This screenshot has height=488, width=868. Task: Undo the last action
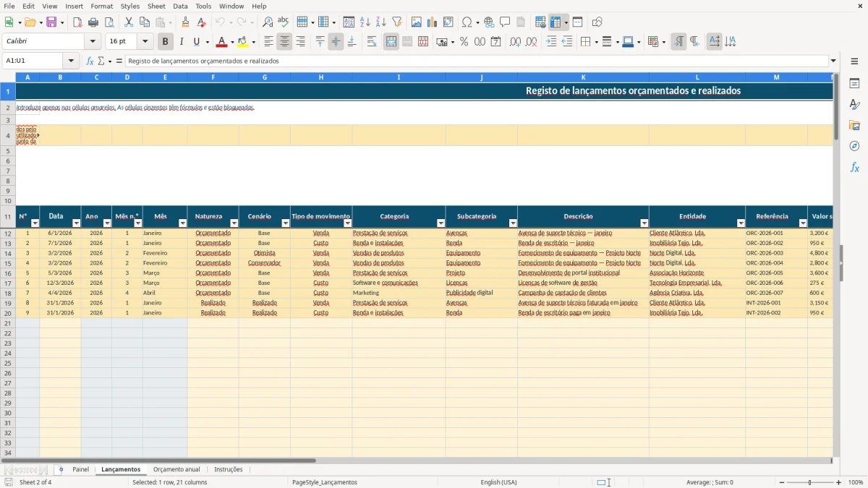pyautogui.click(x=221, y=22)
